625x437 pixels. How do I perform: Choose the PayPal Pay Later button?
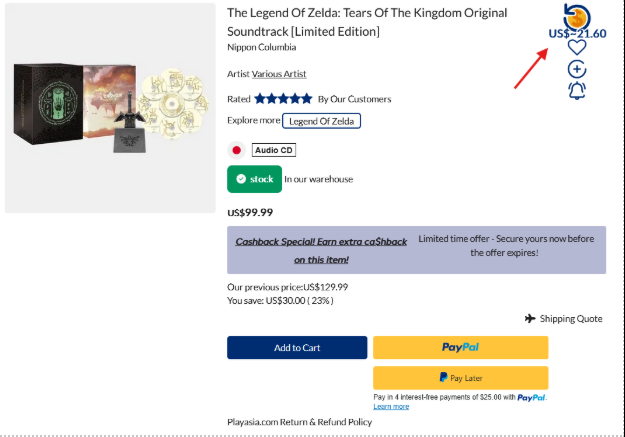point(460,378)
